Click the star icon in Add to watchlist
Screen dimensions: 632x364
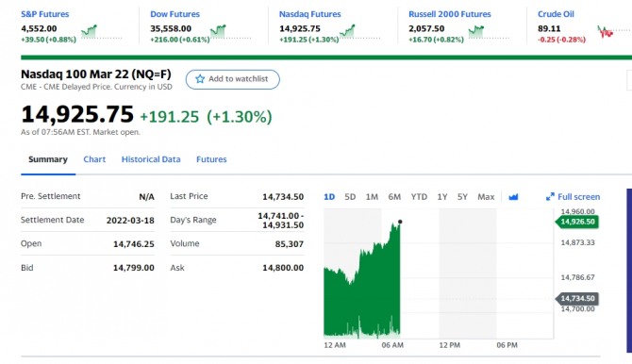[x=200, y=79]
